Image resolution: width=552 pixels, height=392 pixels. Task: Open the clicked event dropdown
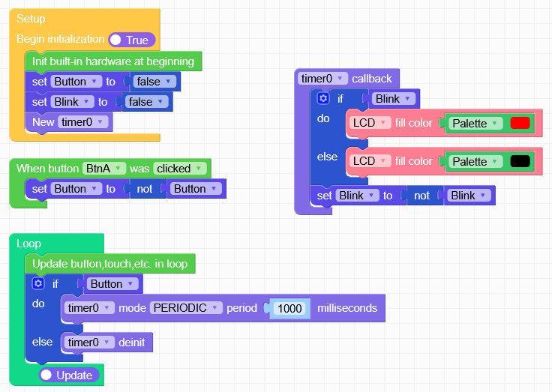180,169
